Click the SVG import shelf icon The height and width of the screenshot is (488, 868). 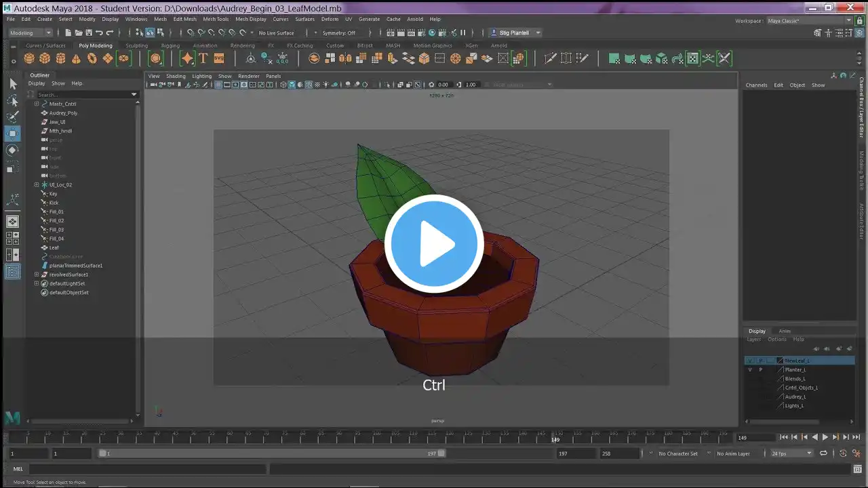(x=219, y=58)
